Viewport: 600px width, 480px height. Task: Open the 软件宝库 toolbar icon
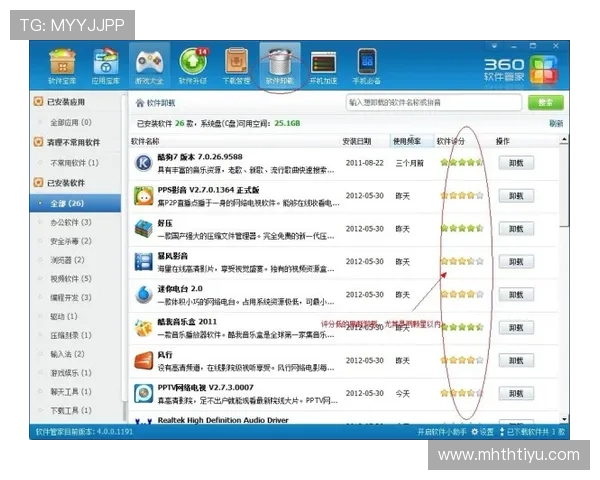coord(61,68)
